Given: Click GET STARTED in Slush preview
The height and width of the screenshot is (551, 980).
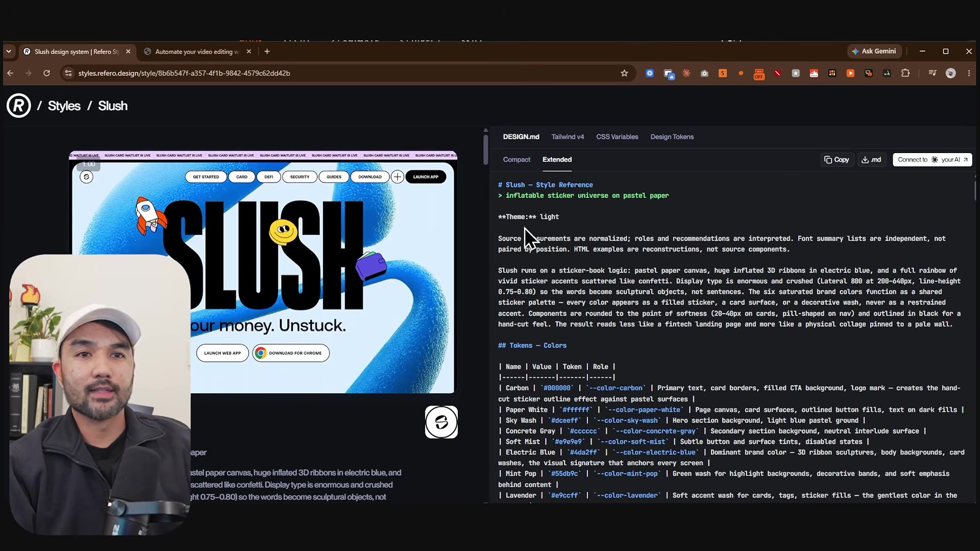Looking at the screenshot, I should tap(206, 177).
